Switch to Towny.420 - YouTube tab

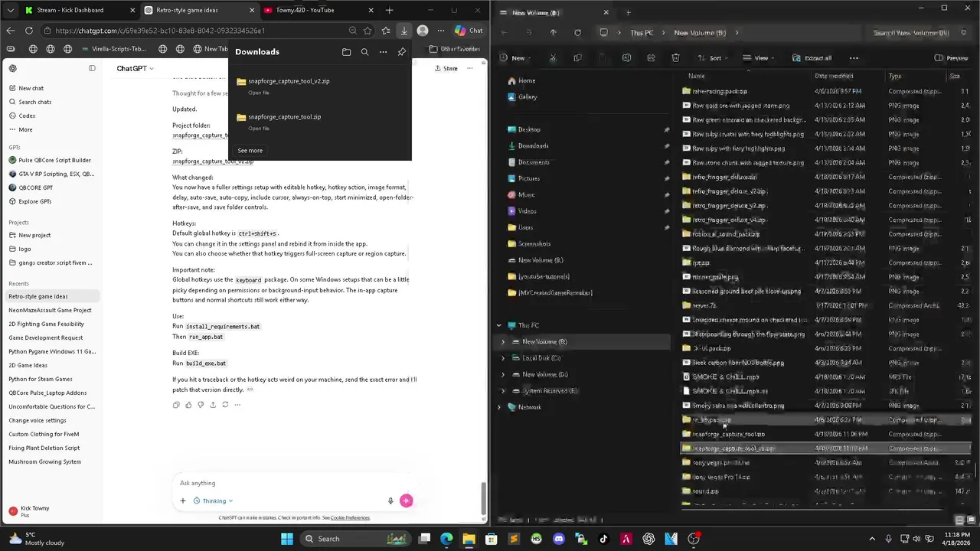(x=318, y=10)
